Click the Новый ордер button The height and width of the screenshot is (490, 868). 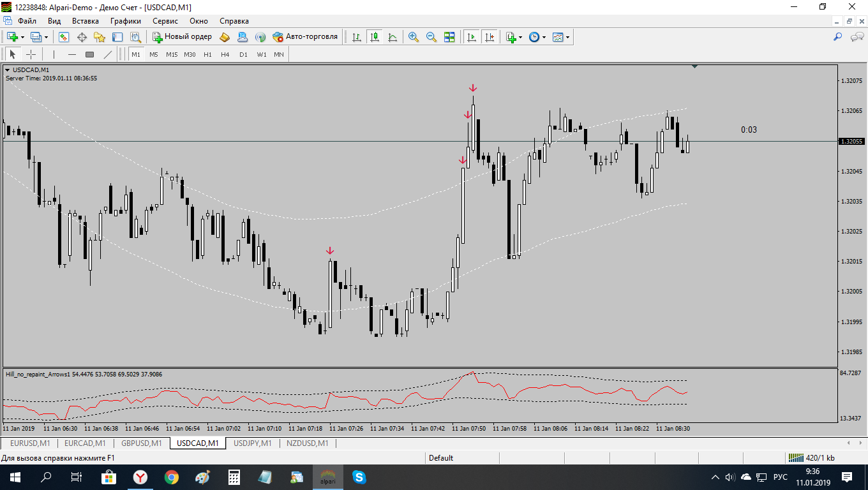pos(182,37)
